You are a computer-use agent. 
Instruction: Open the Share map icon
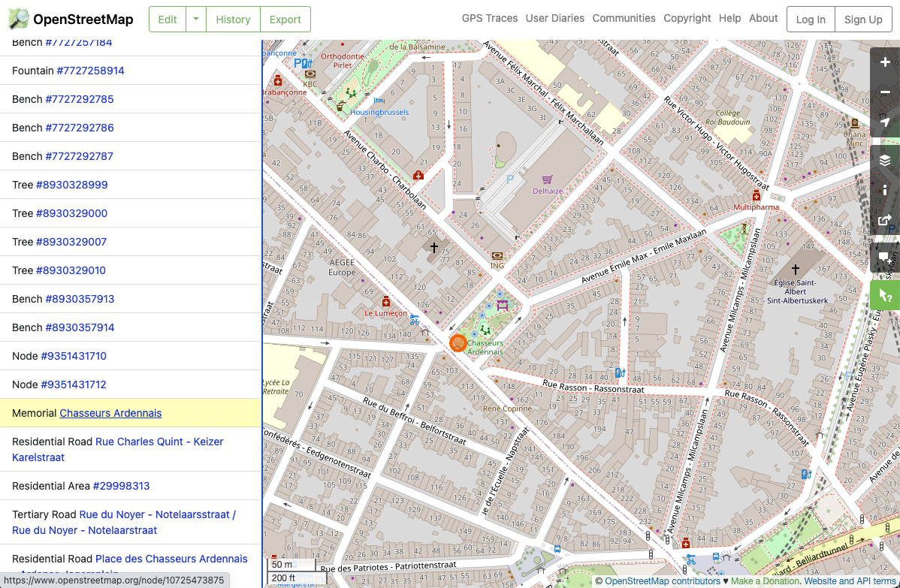click(x=885, y=220)
